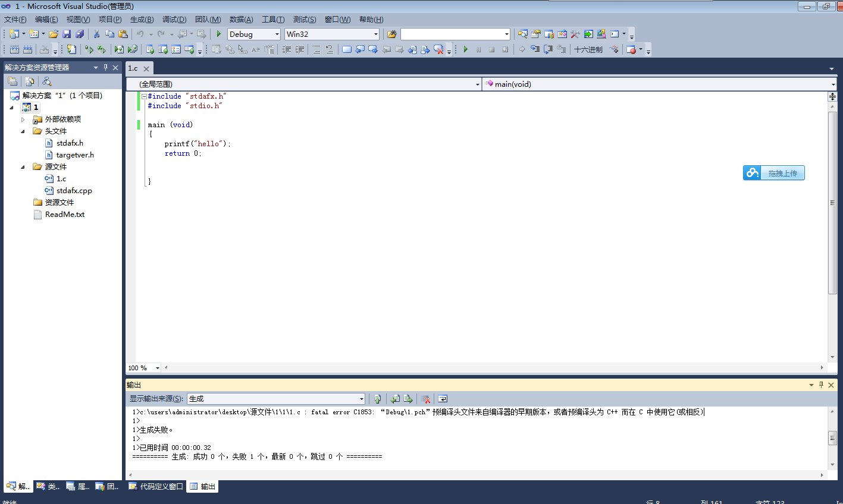Image resolution: width=843 pixels, height=504 pixels.
Task: Click the Step Over debug icon
Action: pos(548,49)
